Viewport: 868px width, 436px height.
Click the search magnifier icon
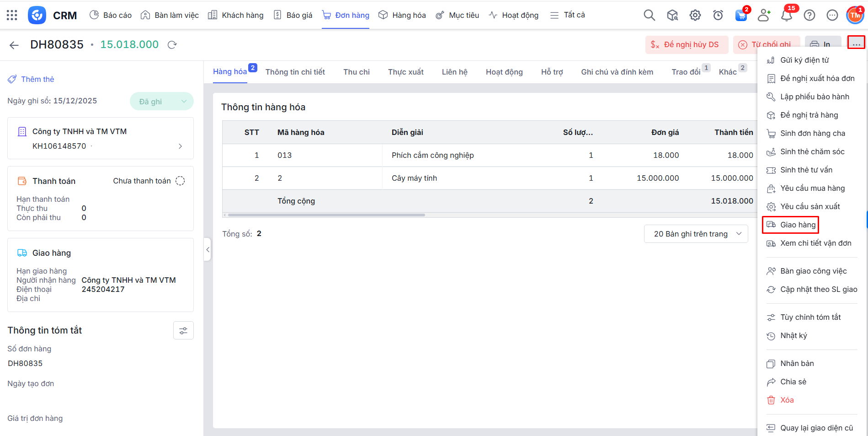point(649,15)
